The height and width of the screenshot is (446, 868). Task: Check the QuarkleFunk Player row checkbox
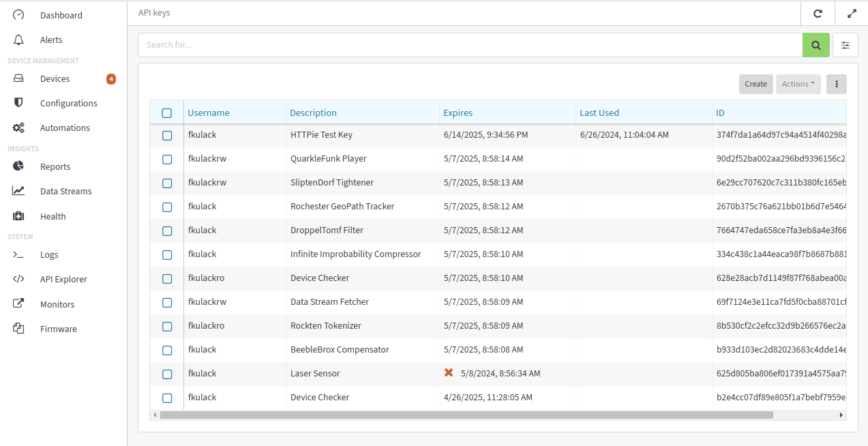coord(167,159)
